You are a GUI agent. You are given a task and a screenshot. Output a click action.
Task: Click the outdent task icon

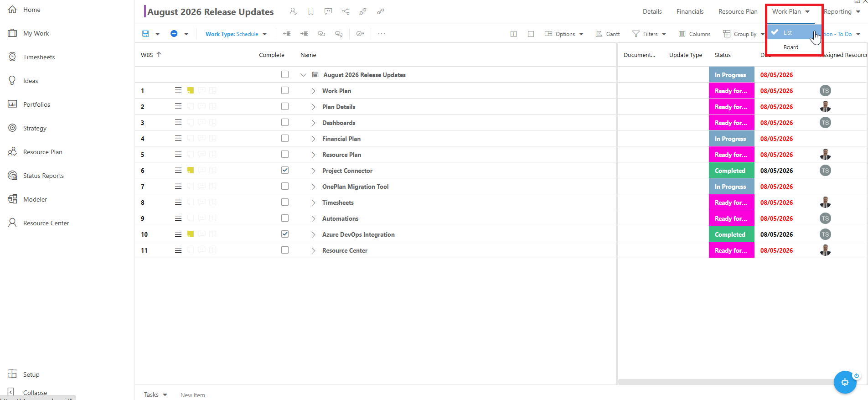click(x=286, y=34)
